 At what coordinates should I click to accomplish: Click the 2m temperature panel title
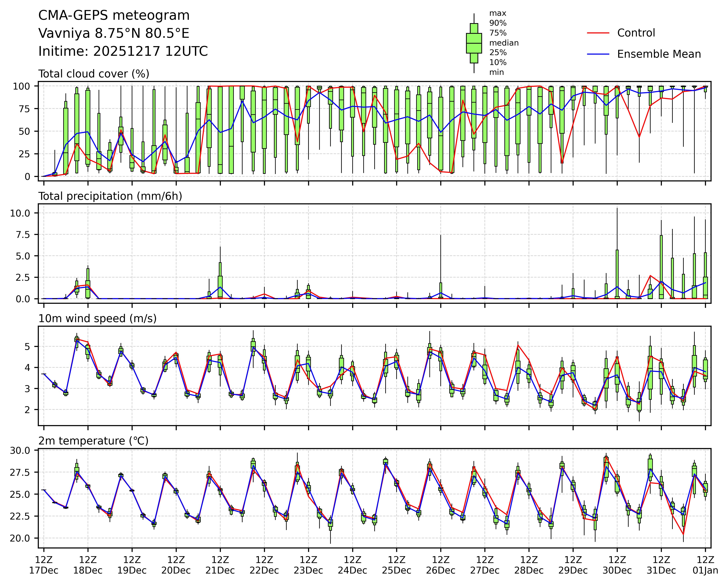tap(93, 441)
